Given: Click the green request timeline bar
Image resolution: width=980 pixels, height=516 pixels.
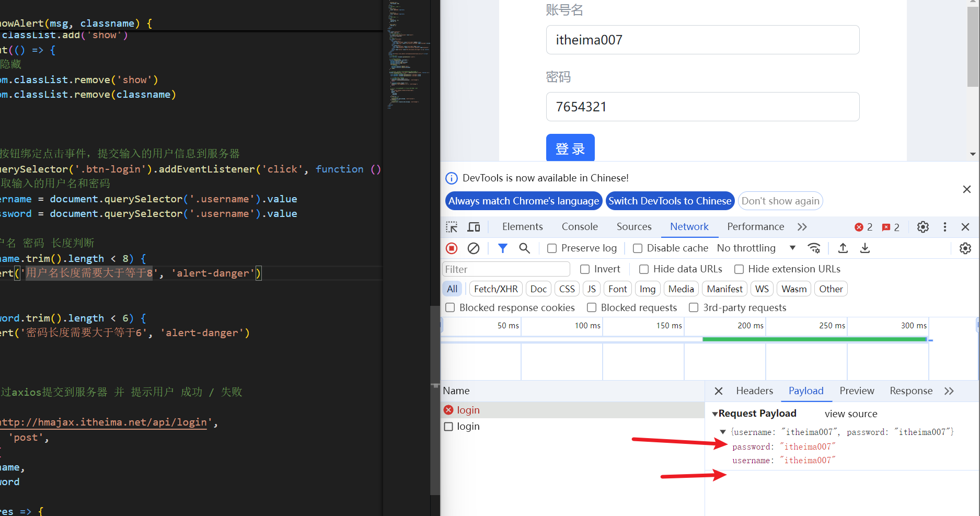Looking at the screenshot, I should 814,339.
